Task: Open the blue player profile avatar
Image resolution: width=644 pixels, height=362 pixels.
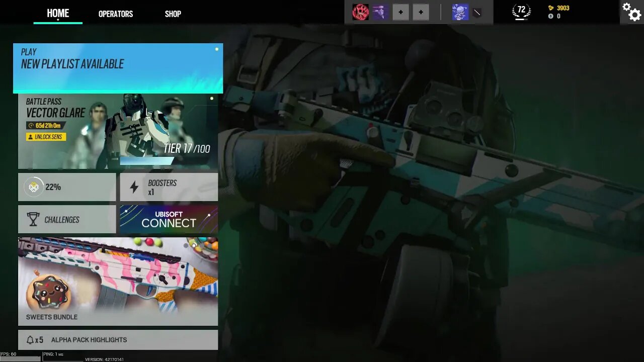Action: pos(460,12)
